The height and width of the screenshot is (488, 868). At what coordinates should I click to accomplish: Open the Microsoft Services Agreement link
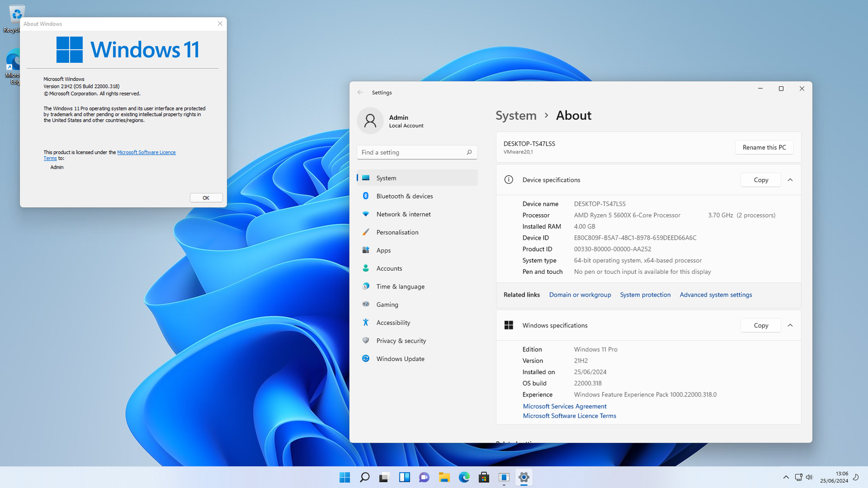click(565, 406)
